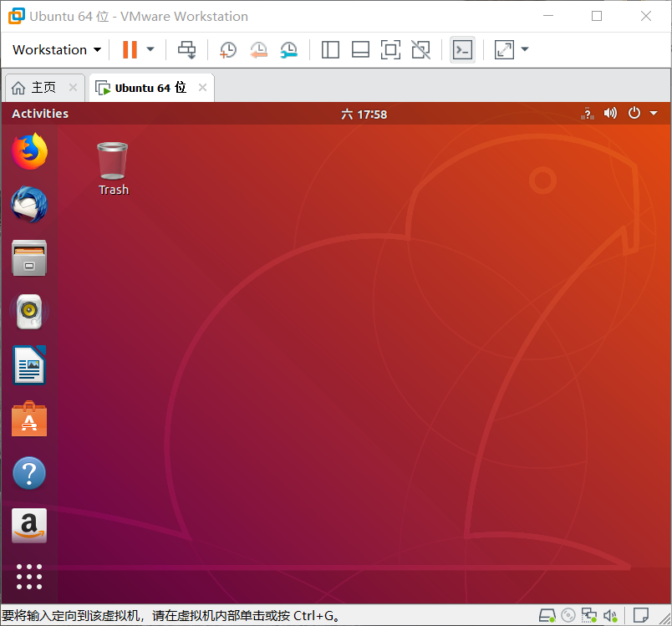Send Ctrl+Alt+Del to the VM
The image size is (672, 626).
click(187, 49)
